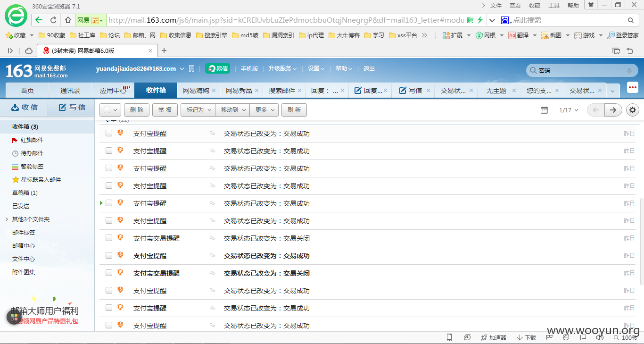Viewport: 644px width, 344px height.
Task: Open the 网易海购 tab
Action: 196,91
